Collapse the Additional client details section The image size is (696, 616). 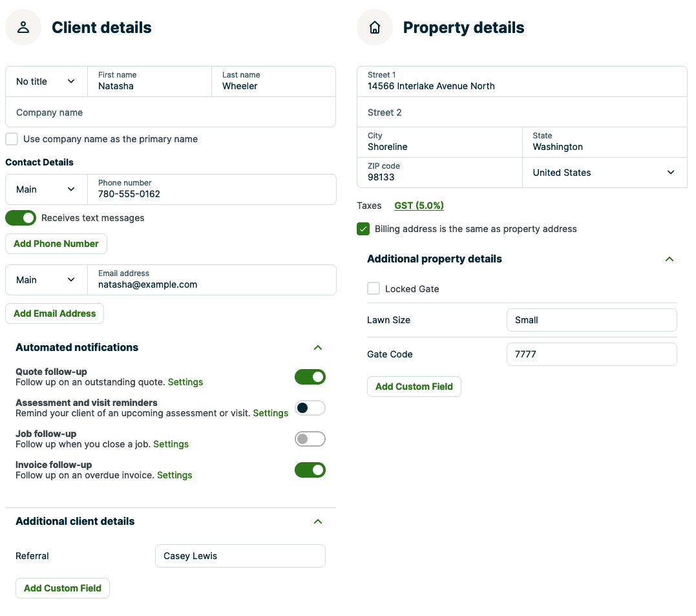coord(317,522)
